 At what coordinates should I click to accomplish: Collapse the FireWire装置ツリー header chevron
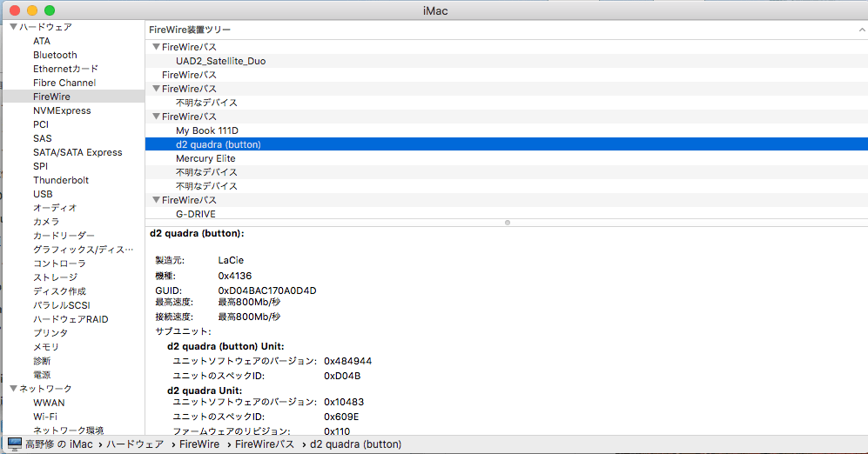coord(862,30)
